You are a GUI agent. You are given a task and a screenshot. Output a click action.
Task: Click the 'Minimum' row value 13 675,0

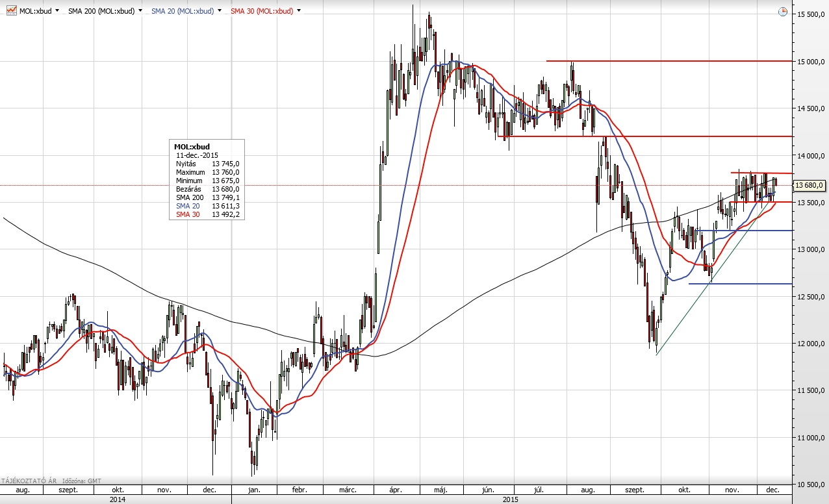(x=226, y=181)
